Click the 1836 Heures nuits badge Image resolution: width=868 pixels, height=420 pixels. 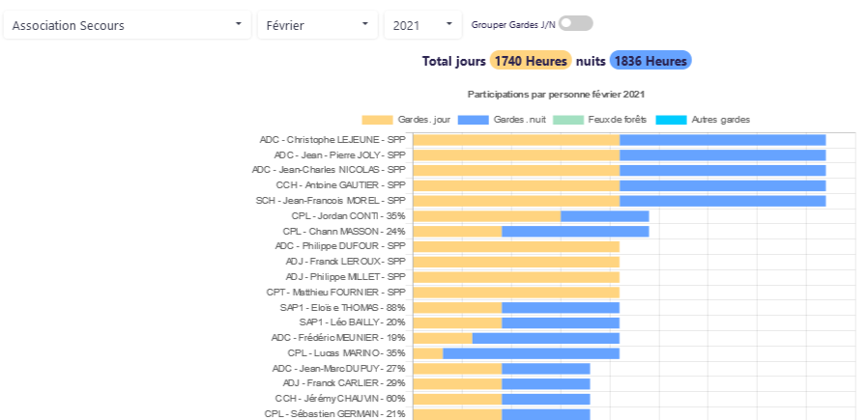[x=651, y=61]
